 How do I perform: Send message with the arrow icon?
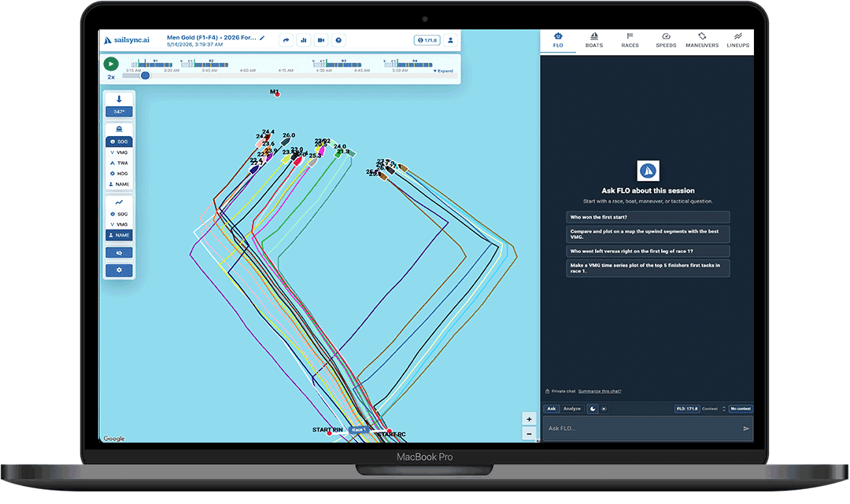746,429
